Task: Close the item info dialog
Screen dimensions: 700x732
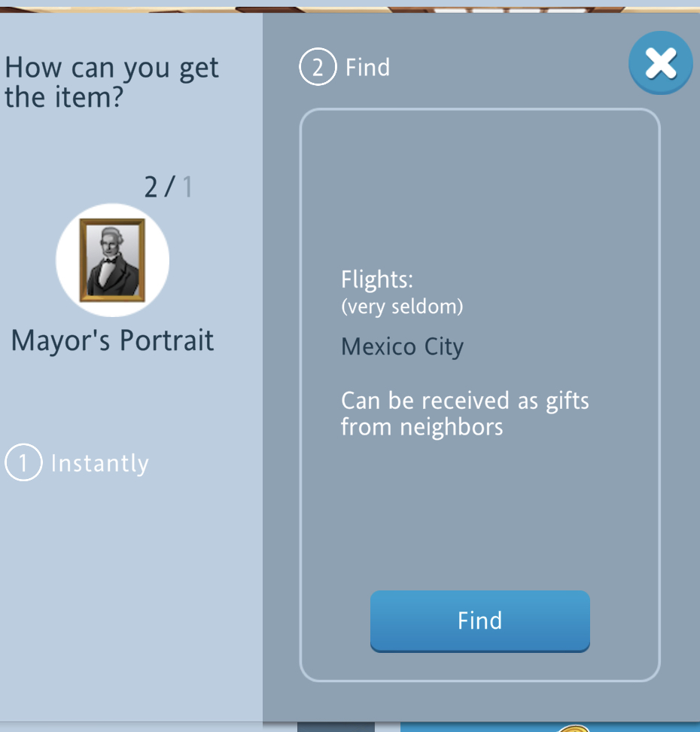Action: [660, 63]
